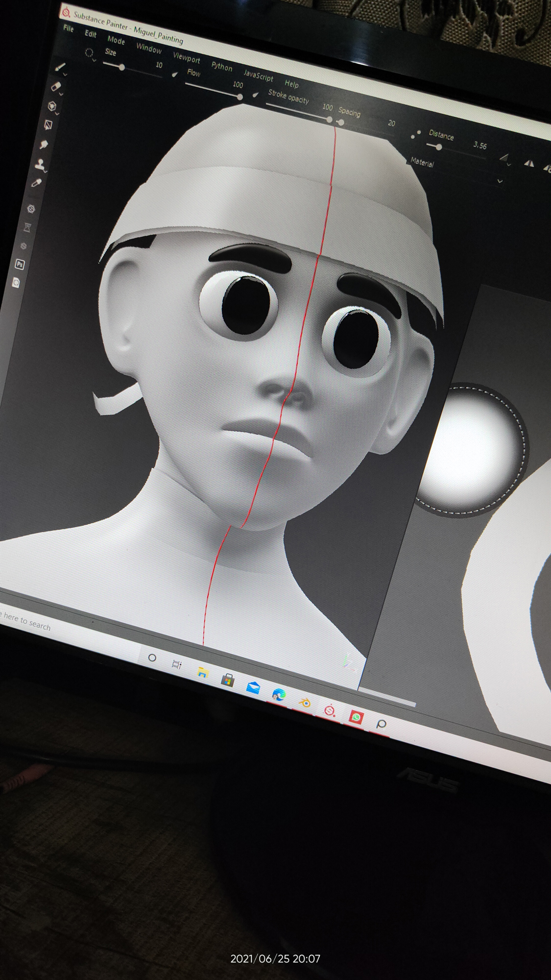Open Microsoft Store from the taskbar

[228, 680]
